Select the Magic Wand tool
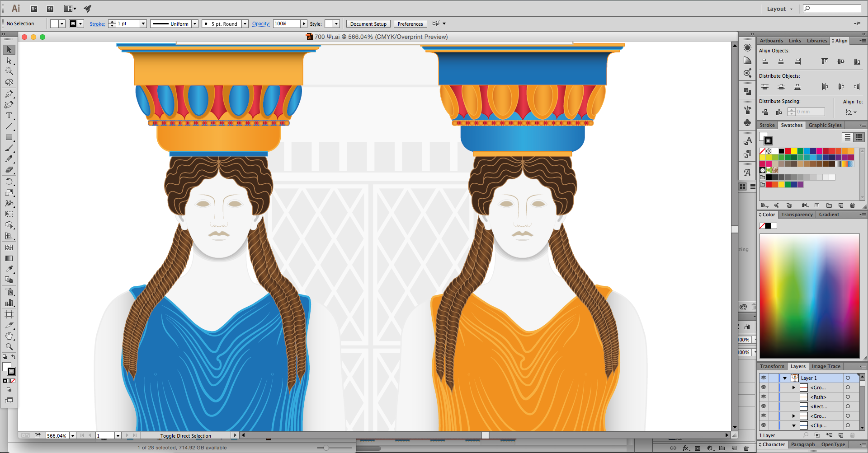Viewport: 868px width, 453px height. point(9,71)
